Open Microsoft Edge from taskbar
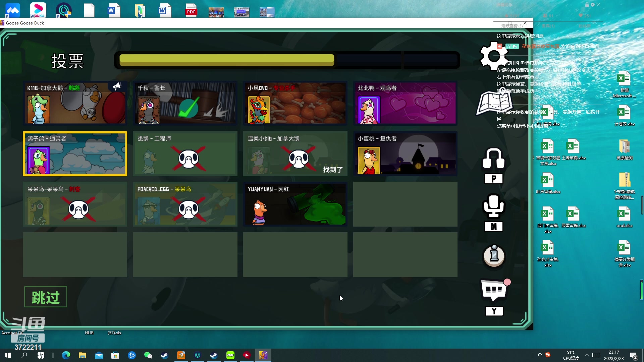Screen dimensions: 644x362 pos(66,355)
